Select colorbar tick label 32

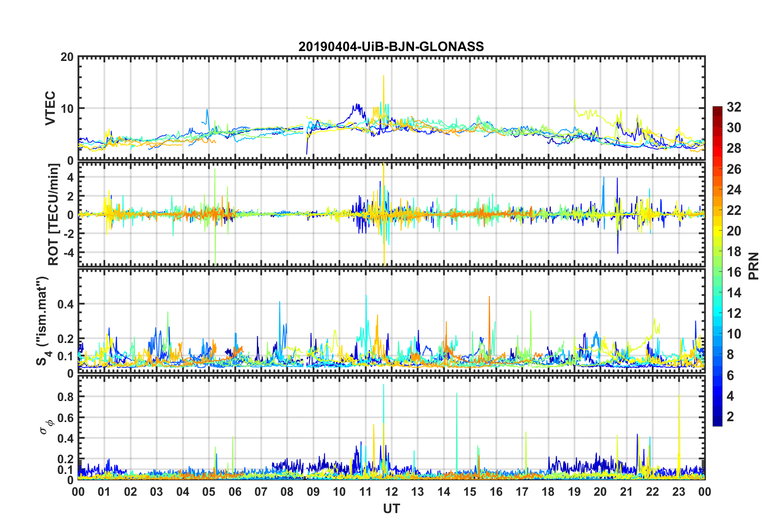pos(734,107)
